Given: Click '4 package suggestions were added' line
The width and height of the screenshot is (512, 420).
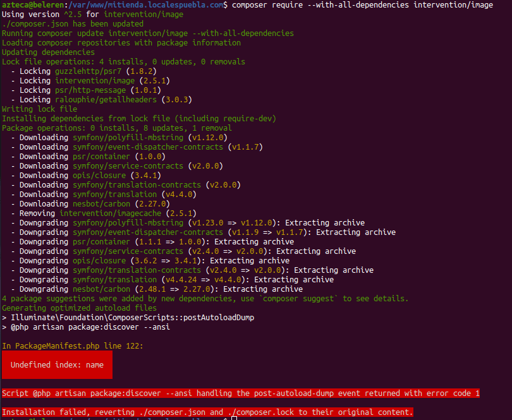Looking at the screenshot, I should (205, 298).
